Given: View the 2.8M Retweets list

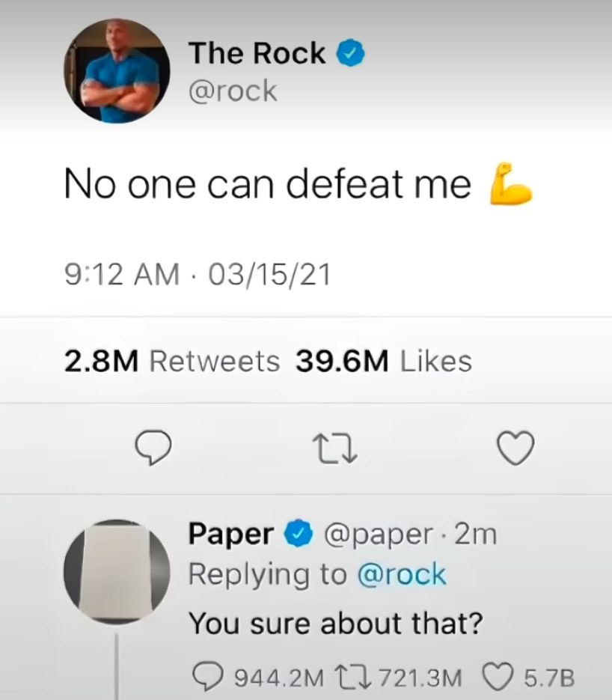Looking at the screenshot, I should [x=172, y=362].
